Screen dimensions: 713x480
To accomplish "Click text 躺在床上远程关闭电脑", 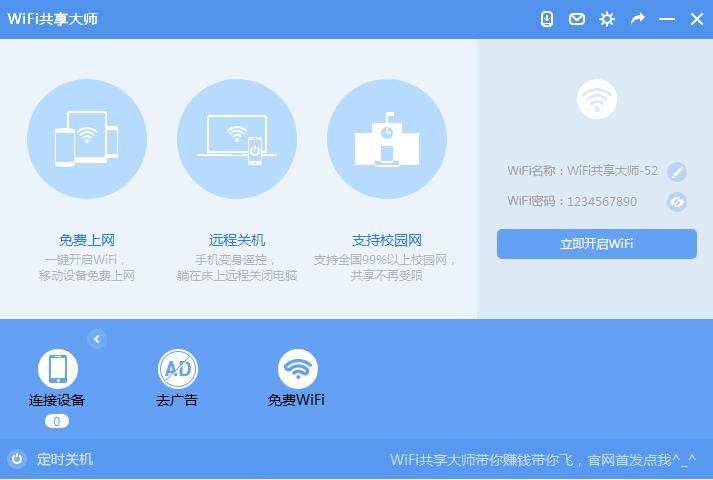I will pyautogui.click(x=237, y=275).
